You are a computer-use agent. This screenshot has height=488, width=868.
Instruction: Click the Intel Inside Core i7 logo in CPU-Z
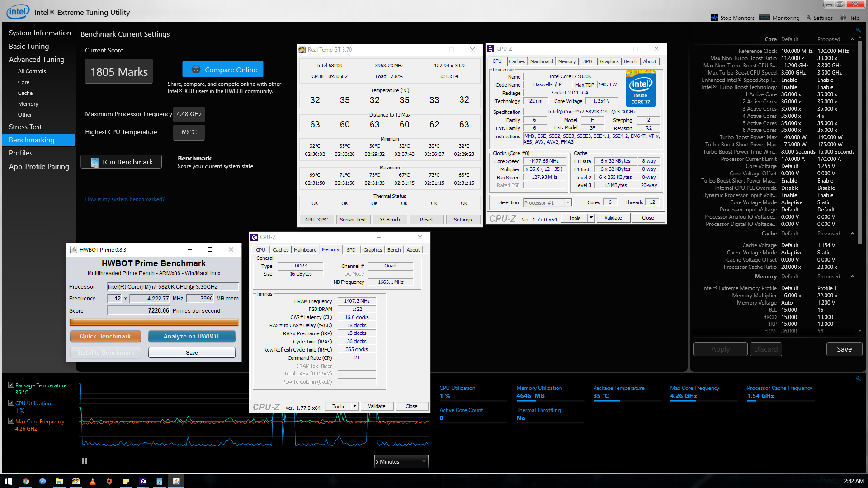(x=641, y=89)
